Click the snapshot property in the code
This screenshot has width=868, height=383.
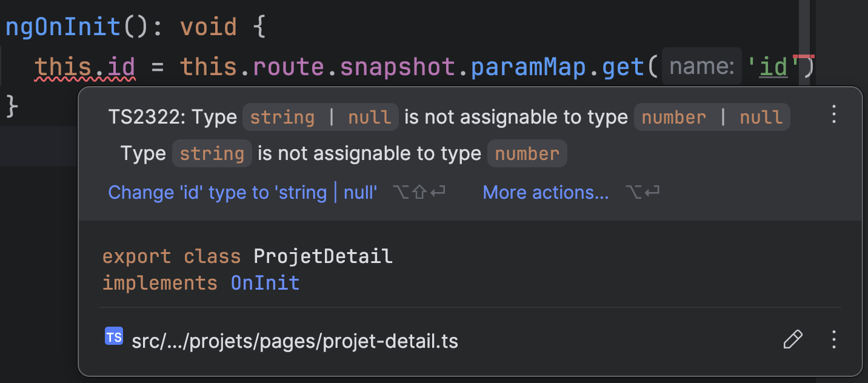pyautogui.click(x=397, y=67)
